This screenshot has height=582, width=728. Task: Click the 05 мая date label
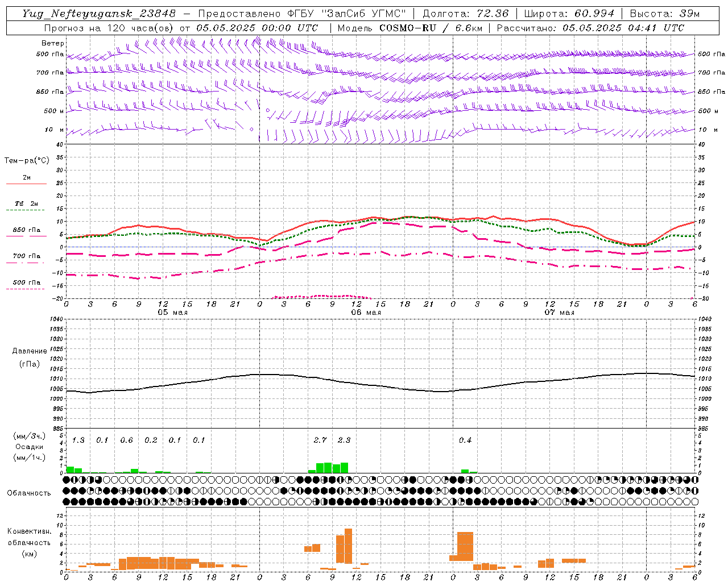172,313
